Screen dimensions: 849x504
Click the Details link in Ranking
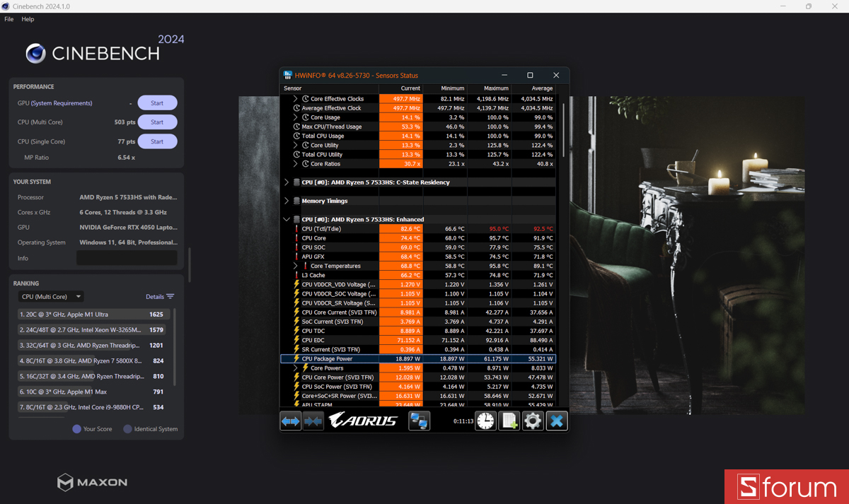(x=155, y=297)
